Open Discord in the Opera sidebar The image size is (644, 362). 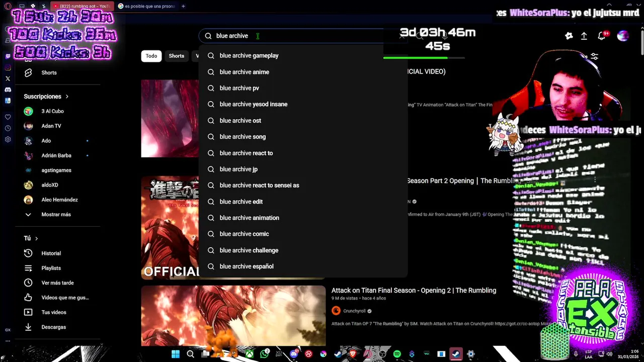(x=8, y=89)
